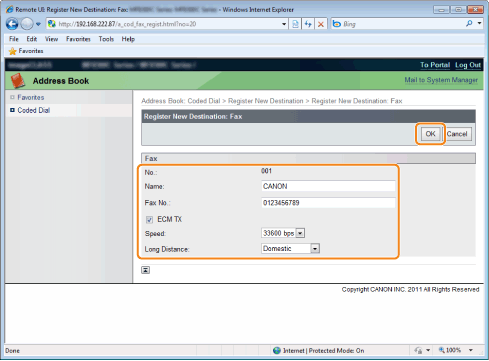Select Favorites in the sidebar
The image size is (489, 361).
coord(31,97)
